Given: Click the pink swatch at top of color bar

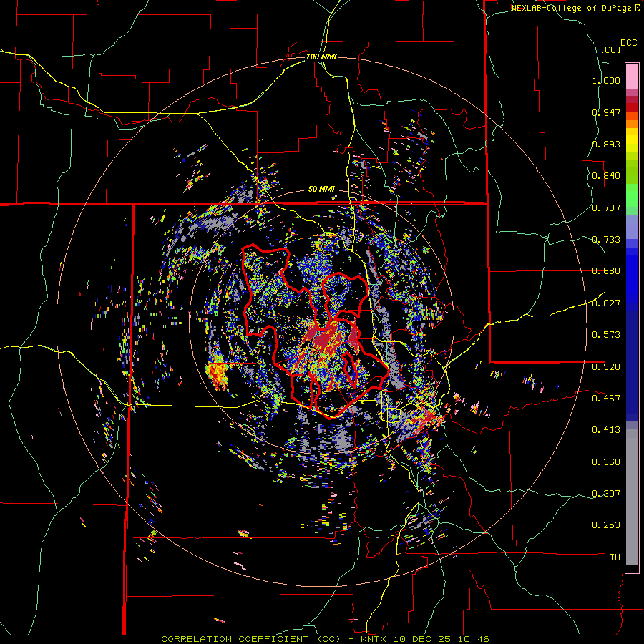Looking at the screenshot, I should click(632, 76).
